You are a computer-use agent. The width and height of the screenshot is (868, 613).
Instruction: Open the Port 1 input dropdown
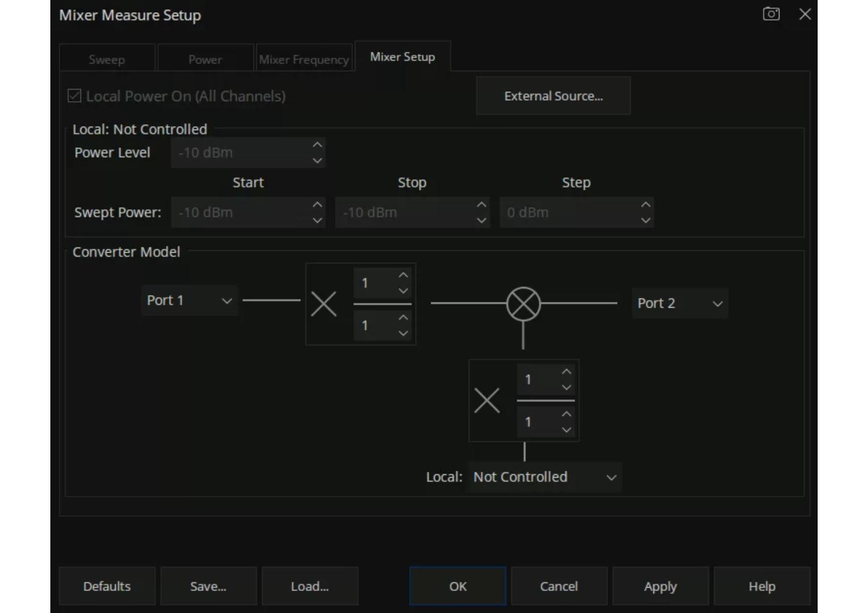(x=189, y=300)
